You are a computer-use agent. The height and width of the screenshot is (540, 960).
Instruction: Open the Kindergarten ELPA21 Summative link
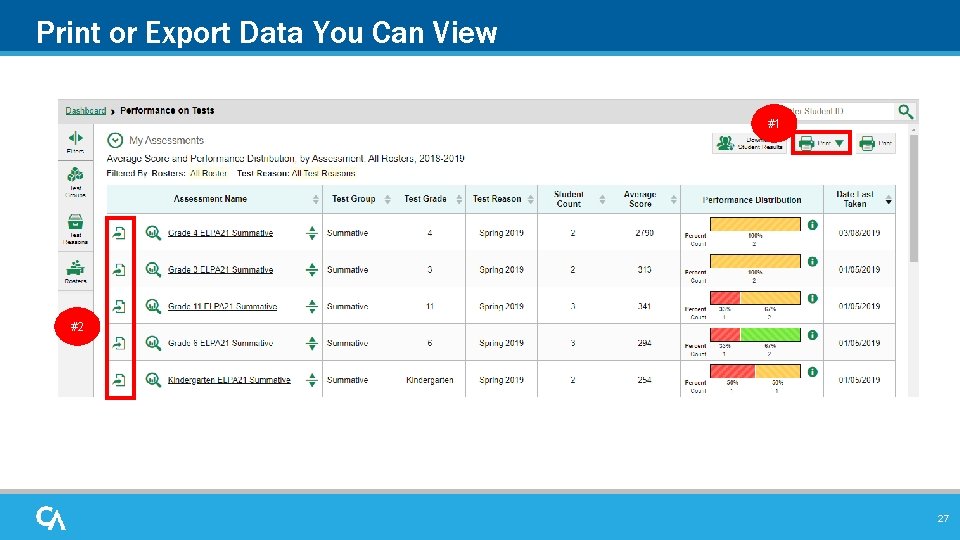coord(229,380)
